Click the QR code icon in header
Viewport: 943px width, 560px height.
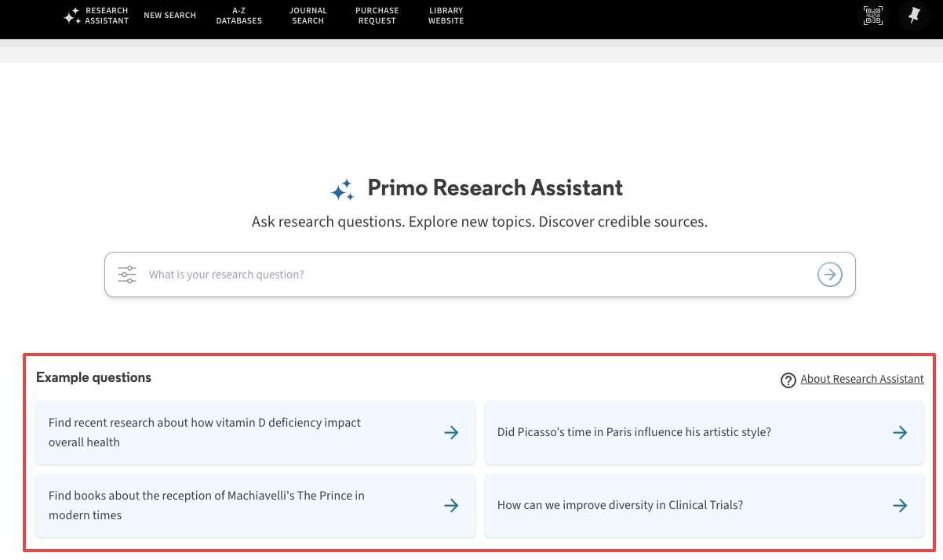[x=873, y=16]
